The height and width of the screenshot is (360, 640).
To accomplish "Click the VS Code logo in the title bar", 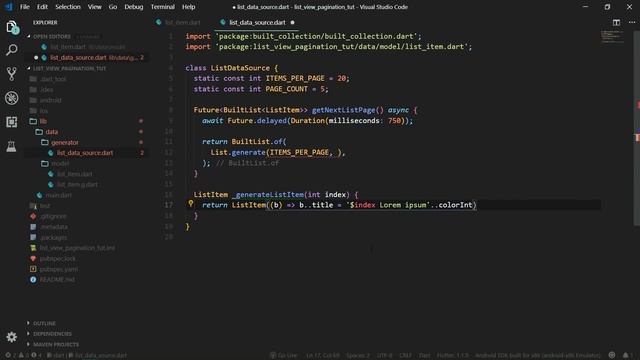I will click(9, 7).
